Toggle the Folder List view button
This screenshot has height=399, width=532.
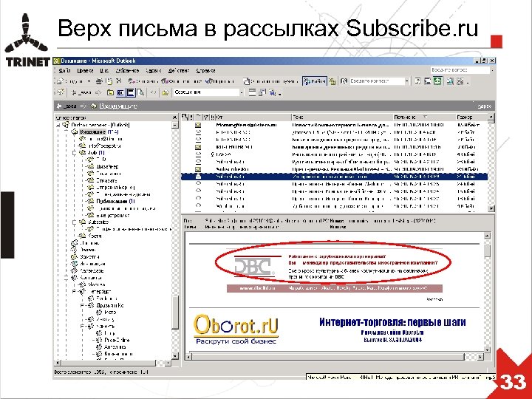[120, 92]
